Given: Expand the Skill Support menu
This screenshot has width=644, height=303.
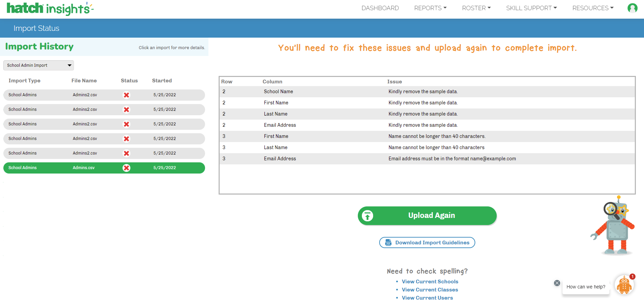Looking at the screenshot, I should (x=531, y=8).
